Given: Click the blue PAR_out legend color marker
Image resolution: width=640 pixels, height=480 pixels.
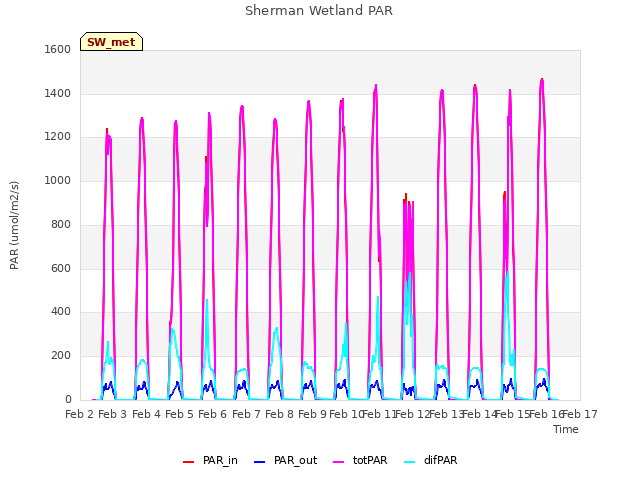Looking at the screenshot, I should point(259,462).
